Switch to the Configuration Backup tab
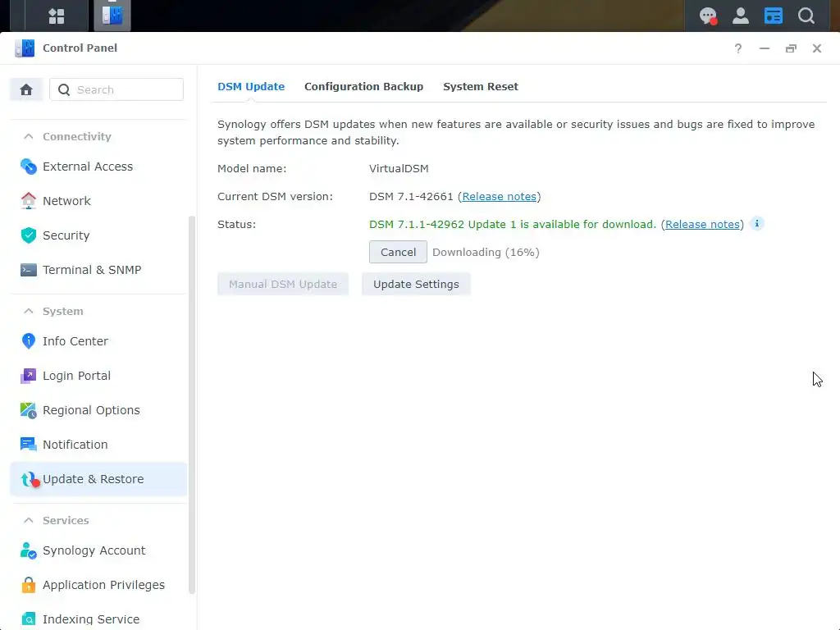Image resolution: width=840 pixels, height=630 pixels. click(x=363, y=87)
